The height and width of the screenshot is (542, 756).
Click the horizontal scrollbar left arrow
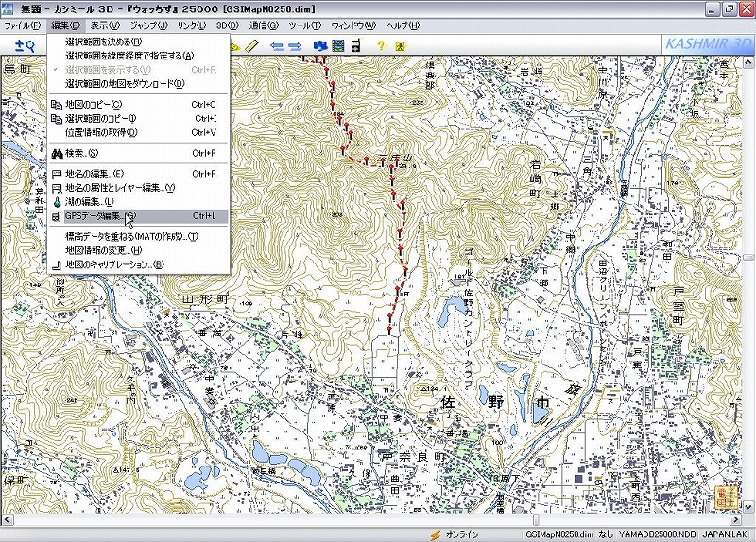coord(7,520)
